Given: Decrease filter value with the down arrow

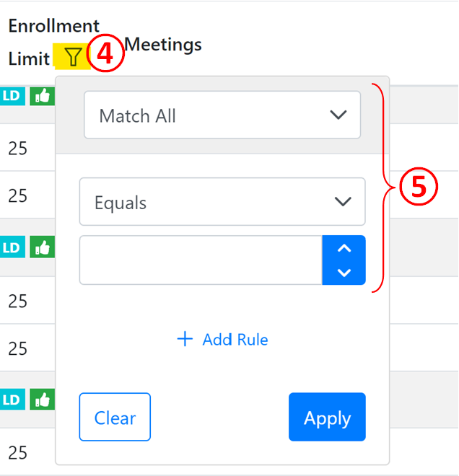Looking at the screenshot, I should [344, 272].
